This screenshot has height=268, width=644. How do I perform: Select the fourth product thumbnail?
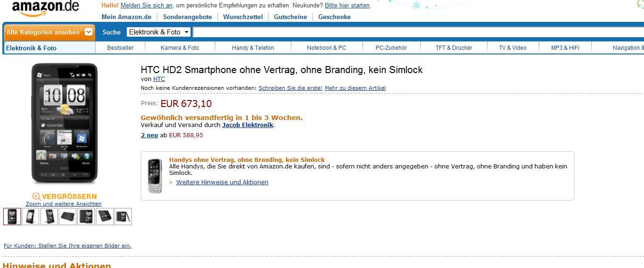click(68, 216)
